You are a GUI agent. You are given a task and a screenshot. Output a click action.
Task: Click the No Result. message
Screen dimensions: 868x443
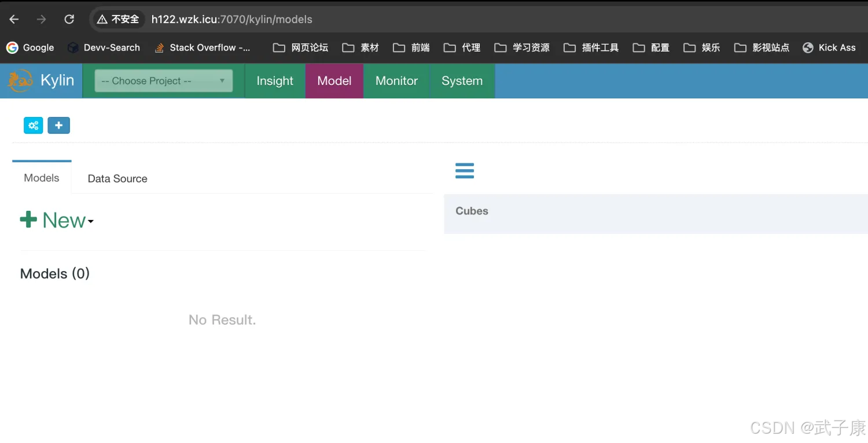point(222,320)
